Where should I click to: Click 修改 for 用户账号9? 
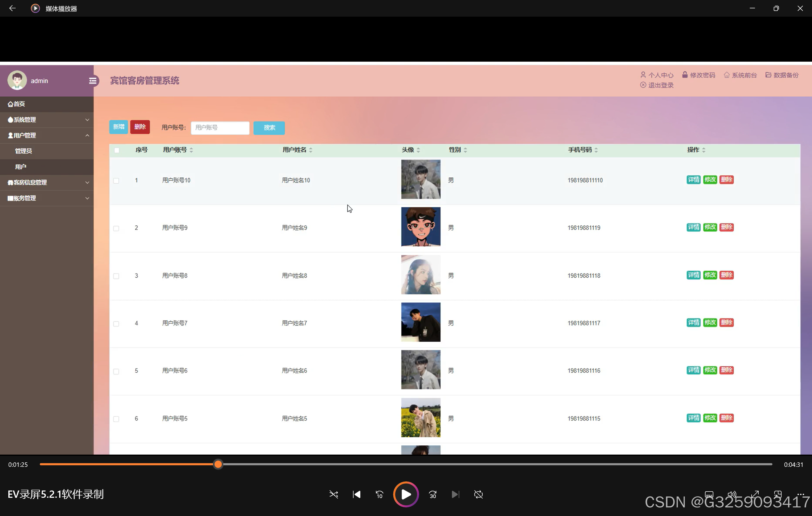[x=710, y=227]
